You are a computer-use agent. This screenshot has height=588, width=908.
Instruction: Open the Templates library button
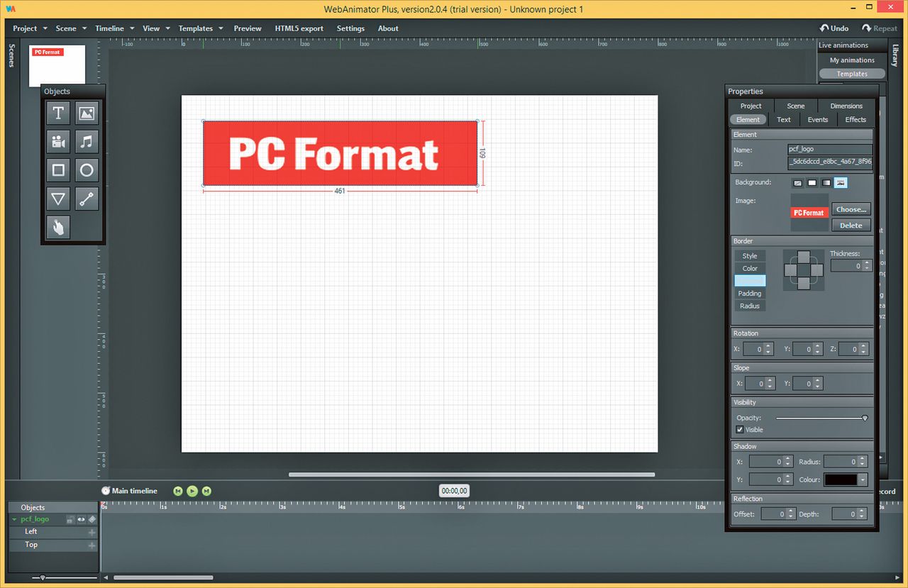(x=852, y=74)
